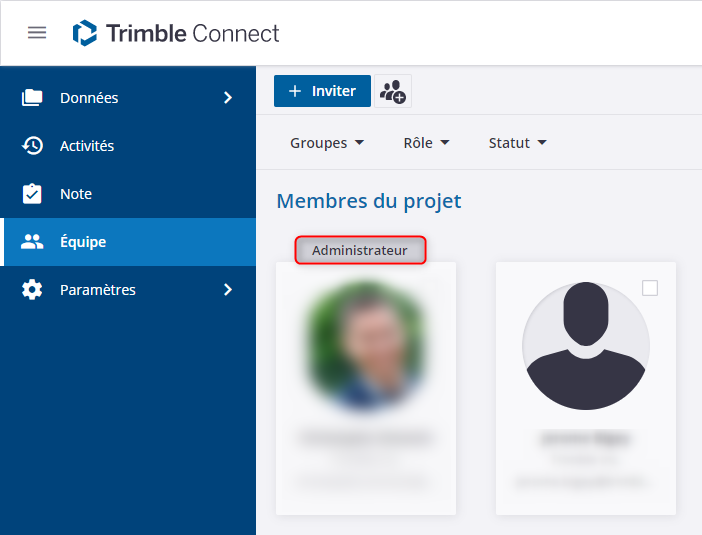Image resolution: width=702 pixels, height=535 pixels.
Task: Go to the Activités menu item
Action: coord(87,146)
